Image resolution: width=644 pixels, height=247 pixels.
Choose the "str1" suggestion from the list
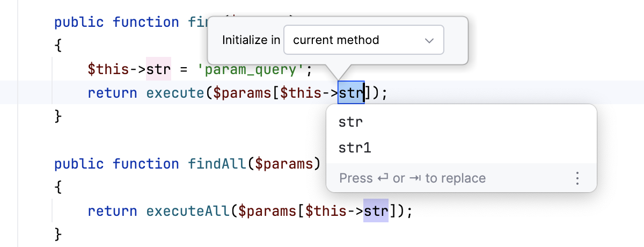[x=355, y=148]
